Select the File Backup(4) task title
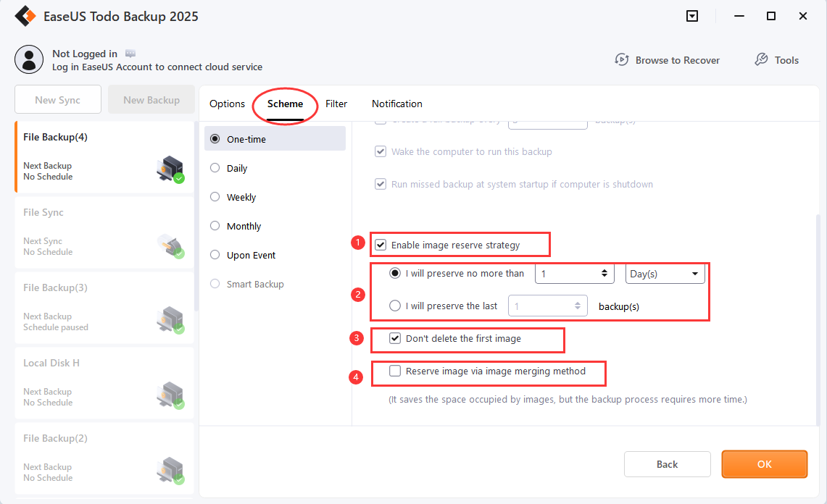 click(55, 137)
